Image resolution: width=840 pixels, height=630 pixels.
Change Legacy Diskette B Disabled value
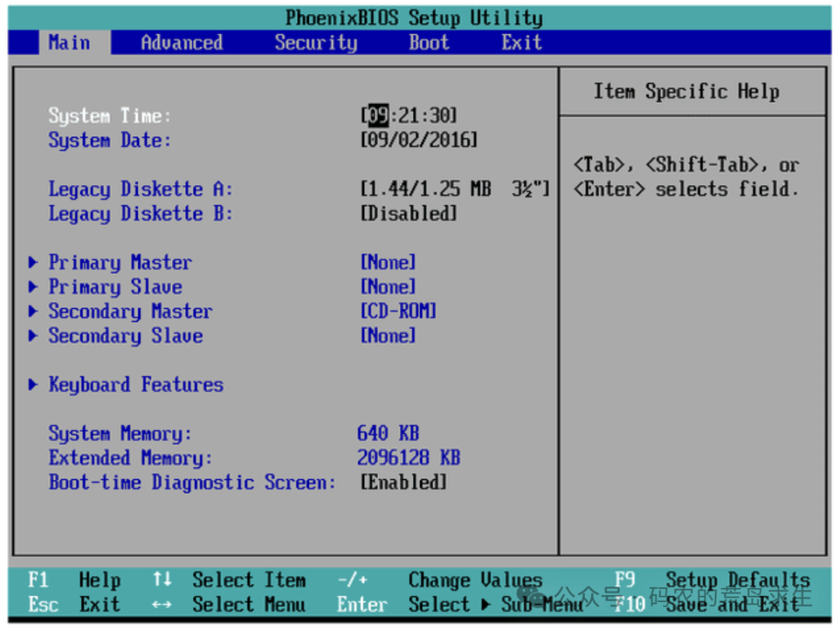(x=409, y=213)
